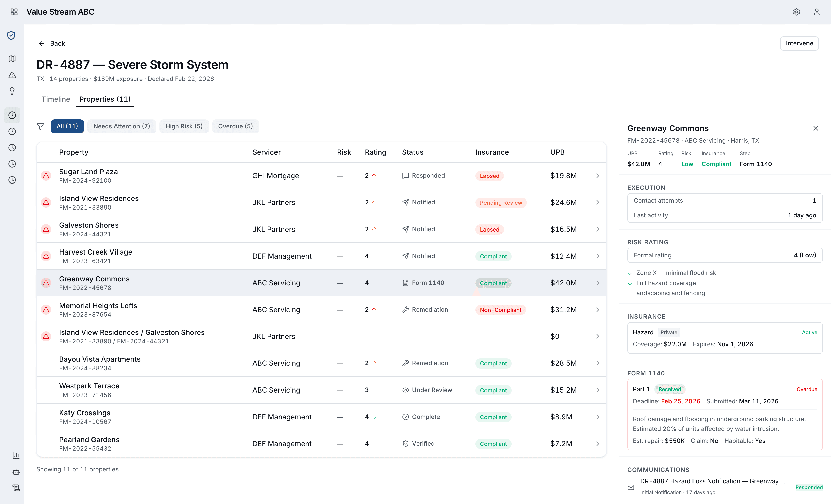Click the envelope icon in Communications
The image size is (831, 504).
[x=631, y=487]
